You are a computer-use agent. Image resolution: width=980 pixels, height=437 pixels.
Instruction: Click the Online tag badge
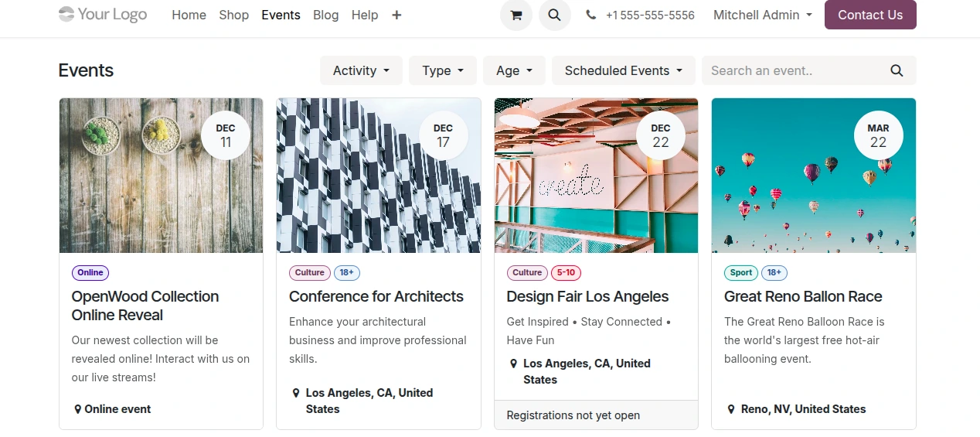(90, 272)
